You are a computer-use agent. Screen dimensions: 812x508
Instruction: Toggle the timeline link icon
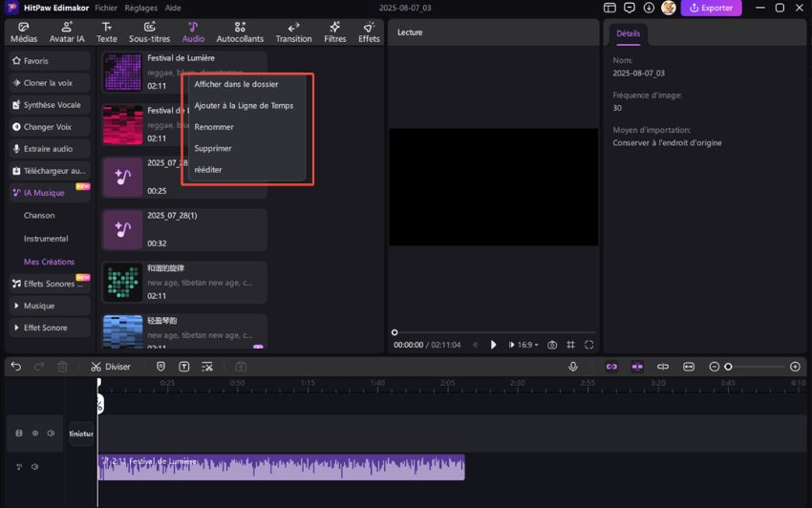[x=611, y=367]
